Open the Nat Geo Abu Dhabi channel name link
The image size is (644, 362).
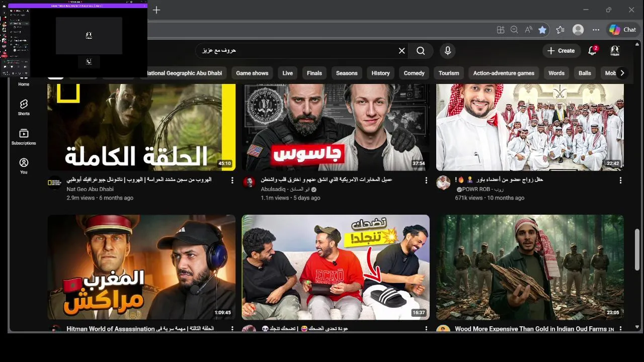click(90, 190)
